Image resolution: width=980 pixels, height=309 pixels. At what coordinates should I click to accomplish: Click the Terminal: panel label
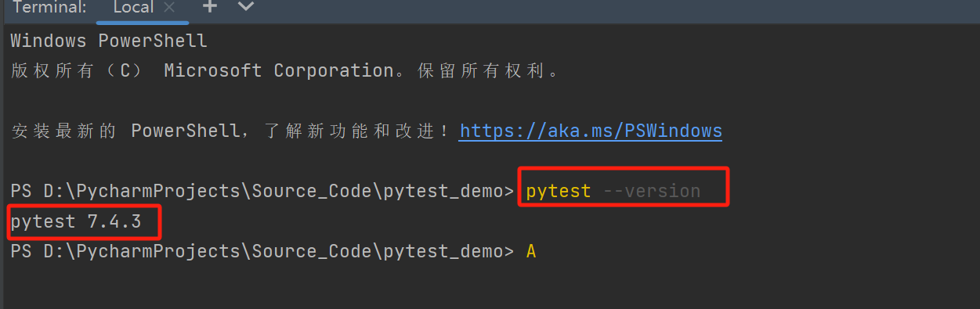[49, 7]
